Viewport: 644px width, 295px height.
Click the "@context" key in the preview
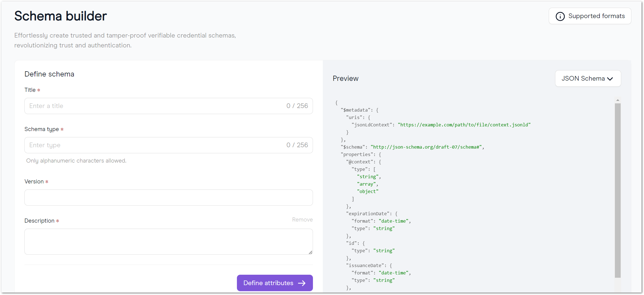pos(360,162)
